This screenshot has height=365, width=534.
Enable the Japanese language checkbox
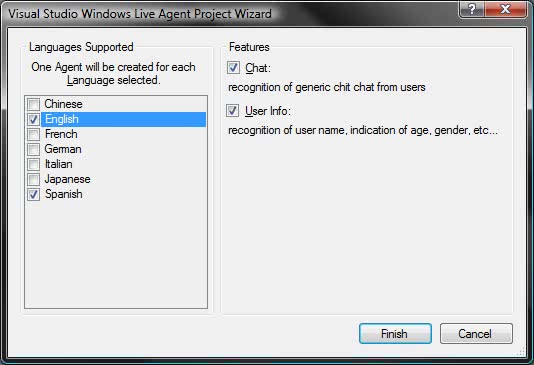pyautogui.click(x=33, y=179)
